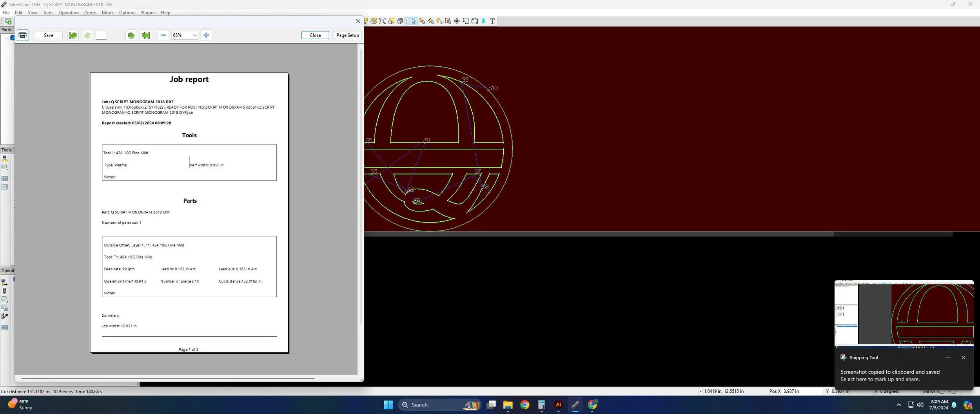
Task: Click the zoom to parts grid icon
Action: [x=374, y=21]
